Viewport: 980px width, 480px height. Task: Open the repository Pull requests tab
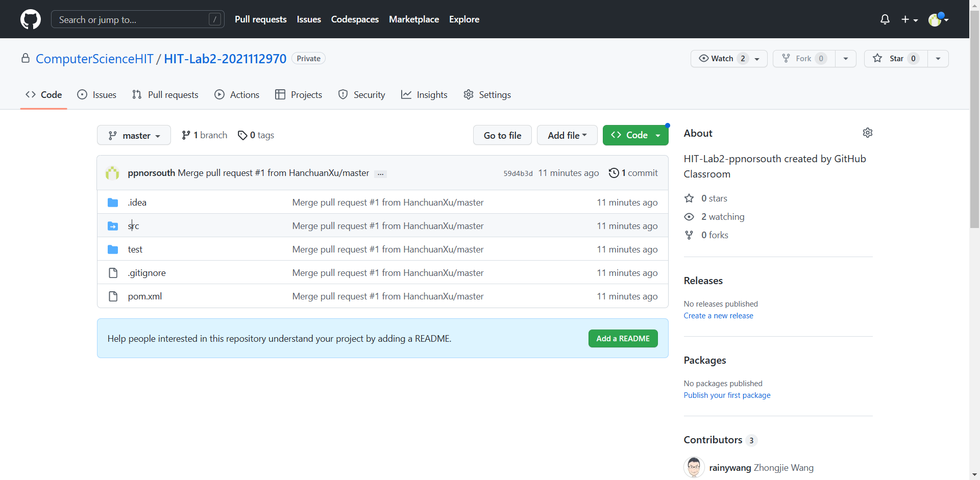(165, 95)
